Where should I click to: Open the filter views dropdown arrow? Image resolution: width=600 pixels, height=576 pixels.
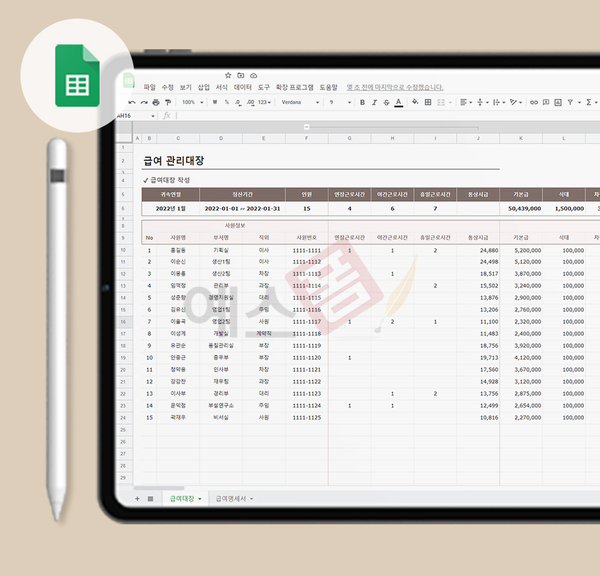pos(579,102)
